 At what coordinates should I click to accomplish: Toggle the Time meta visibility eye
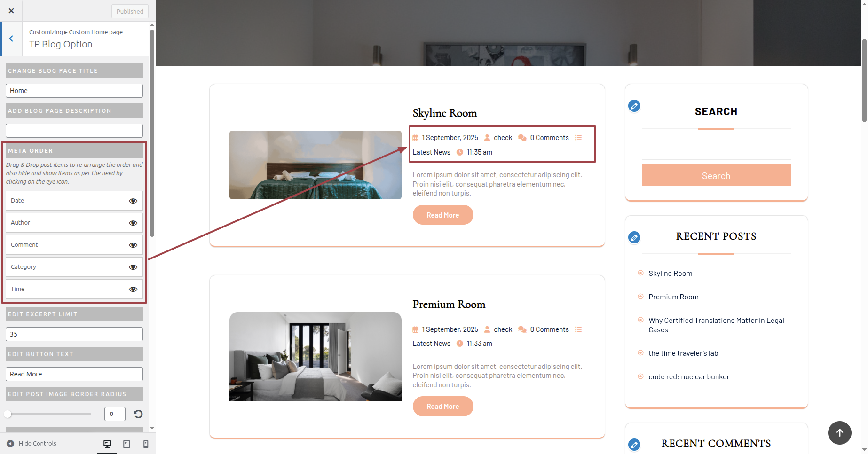click(133, 289)
